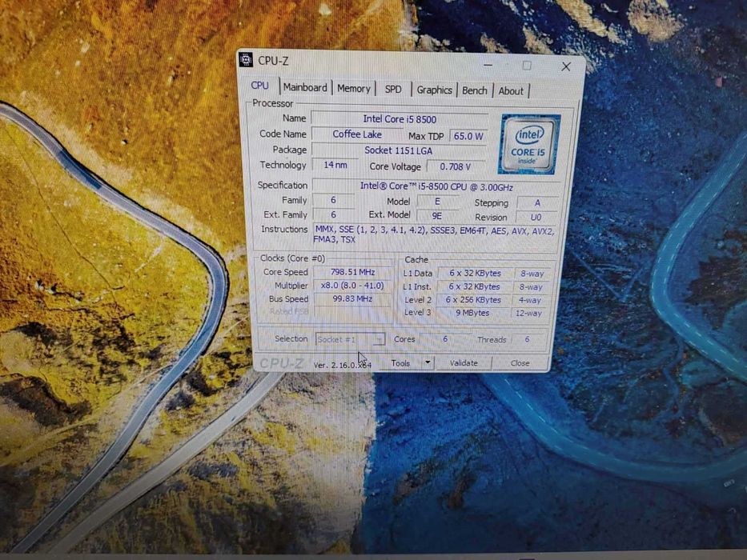Click the L1 Data value '6 x 32 KBytes'
The image size is (747, 560).
coord(475,274)
